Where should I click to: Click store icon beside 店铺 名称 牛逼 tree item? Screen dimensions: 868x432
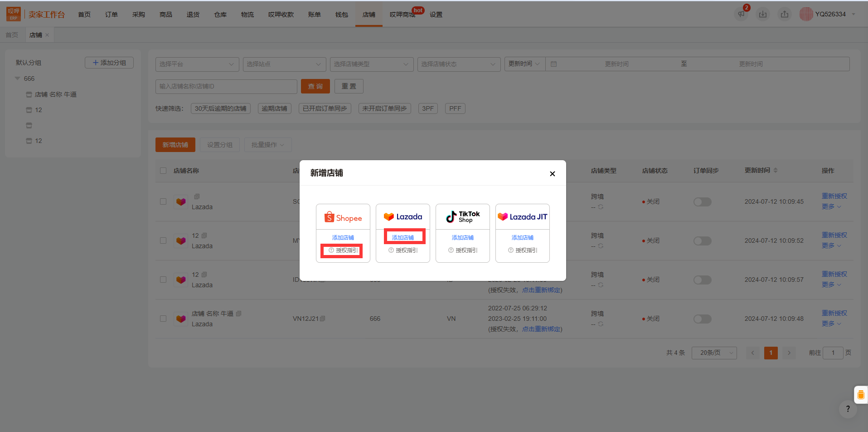click(x=29, y=94)
